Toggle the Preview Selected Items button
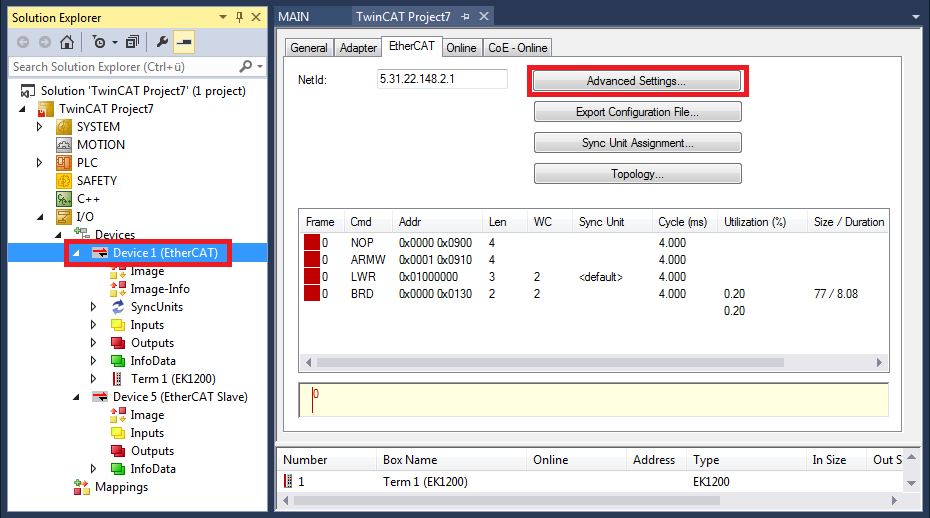This screenshot has height=518, width=930. tap(184, 42)
